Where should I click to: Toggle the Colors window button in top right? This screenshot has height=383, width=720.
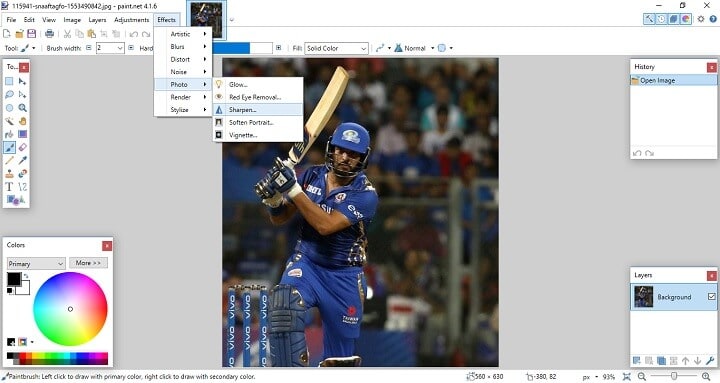[x=686, y=19]
